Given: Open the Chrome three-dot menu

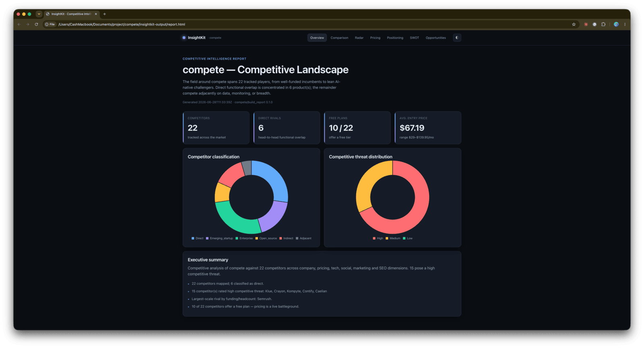Looking at the screenshot, I should (x=625, y=25).
